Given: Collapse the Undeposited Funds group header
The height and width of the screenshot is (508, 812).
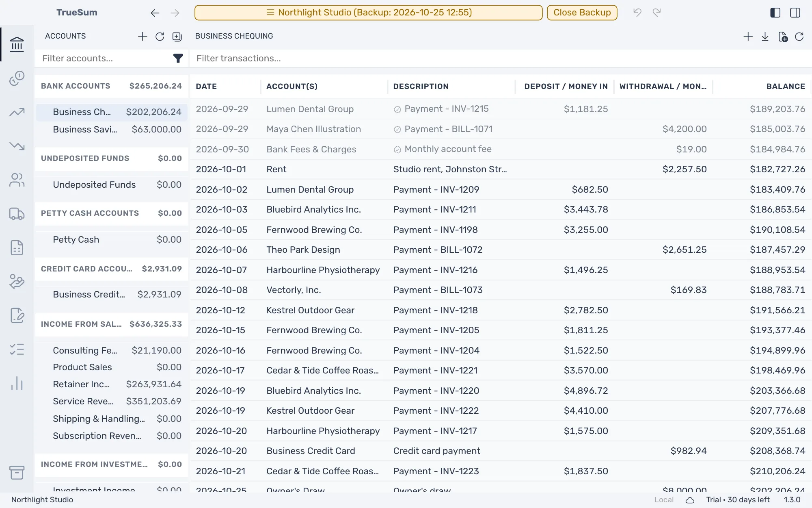Looking at the screenshot, I should pos(111,158).
